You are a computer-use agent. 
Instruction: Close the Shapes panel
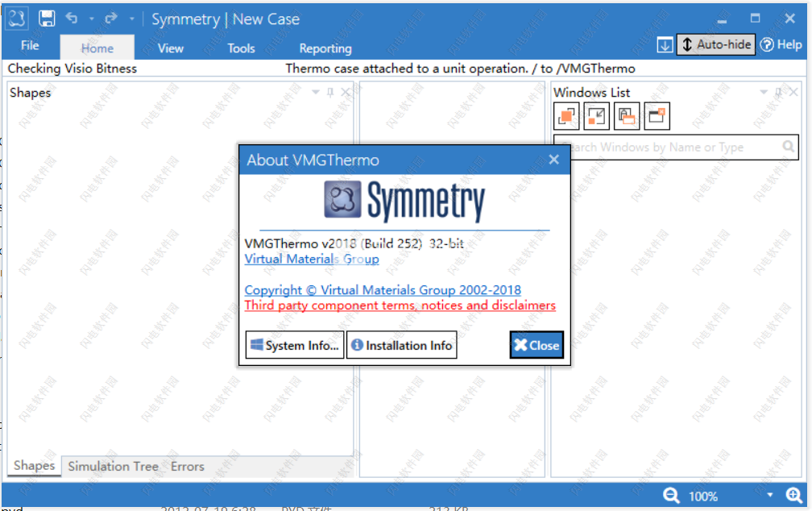pos(346,93)
